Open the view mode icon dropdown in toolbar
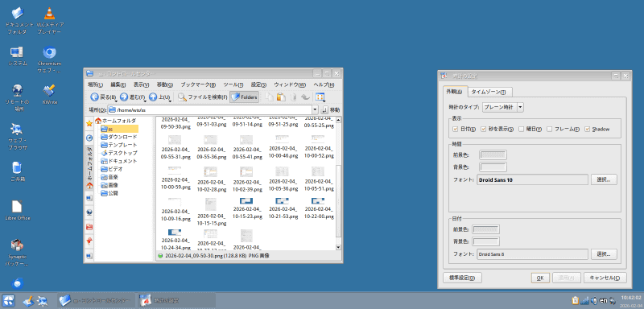Viewport: 644px width, 309px height. click(320, 97)
